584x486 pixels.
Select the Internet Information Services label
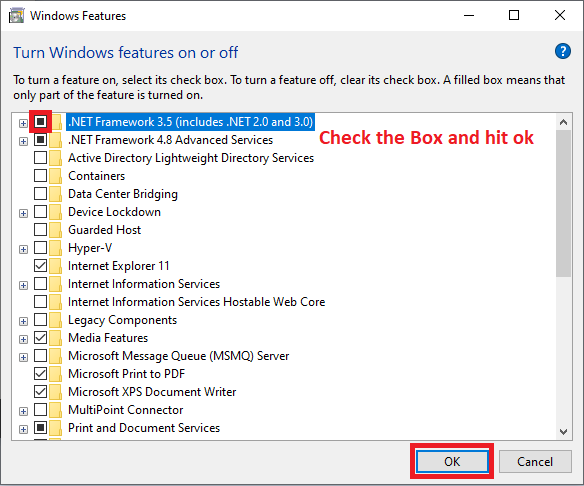pyautogui.click(x=144, y=284)
